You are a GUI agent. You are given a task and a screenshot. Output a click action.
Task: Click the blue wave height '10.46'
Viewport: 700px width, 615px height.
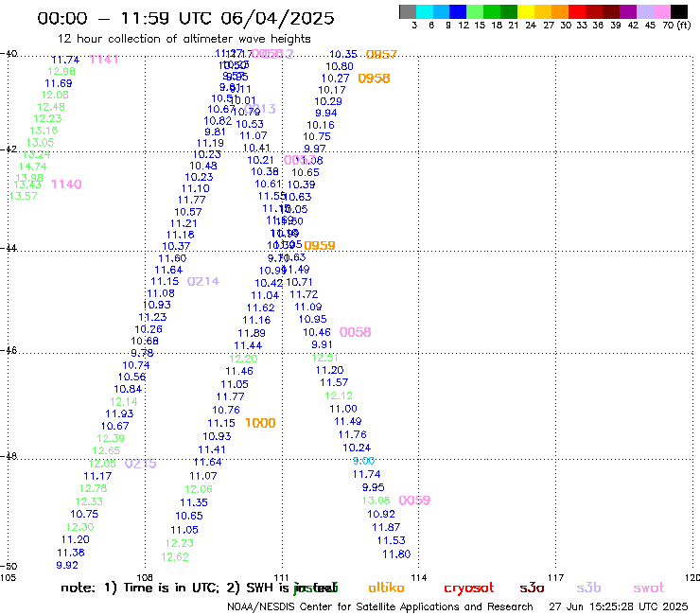click(317, 332)
